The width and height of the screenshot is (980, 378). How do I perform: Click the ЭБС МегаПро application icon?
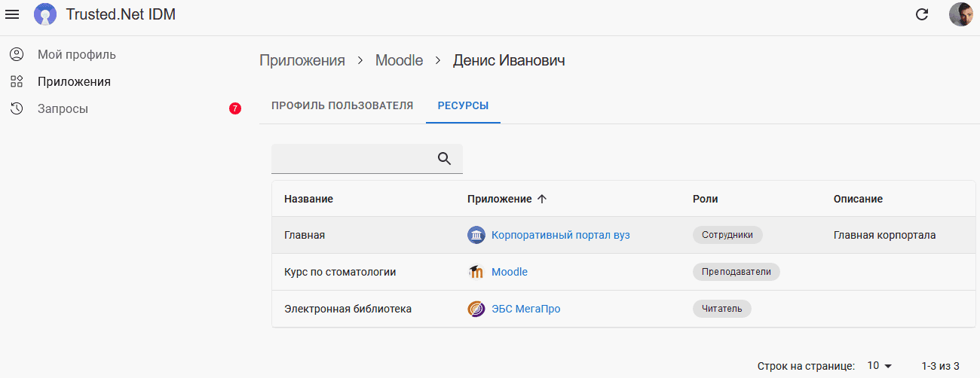coord(476,309)
